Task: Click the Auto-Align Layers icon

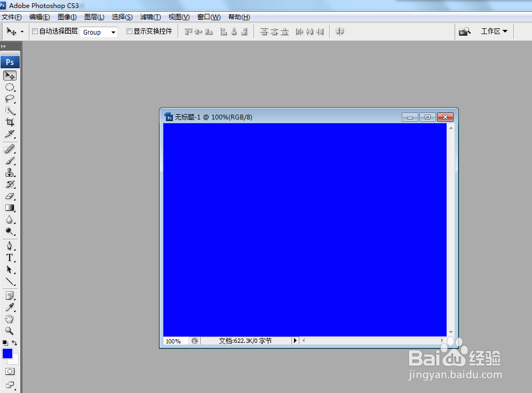Action: tap(339, 31)
